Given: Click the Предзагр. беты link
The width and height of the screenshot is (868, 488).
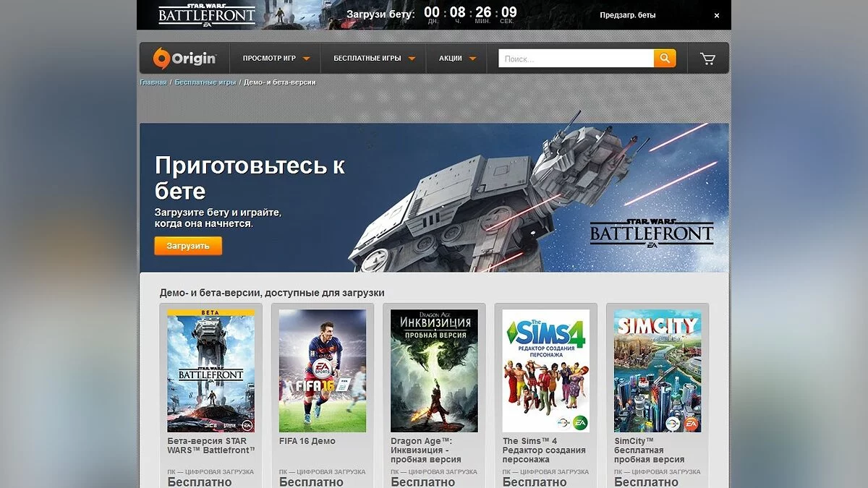Looking at the screenshot, I should tap(627, 15).
